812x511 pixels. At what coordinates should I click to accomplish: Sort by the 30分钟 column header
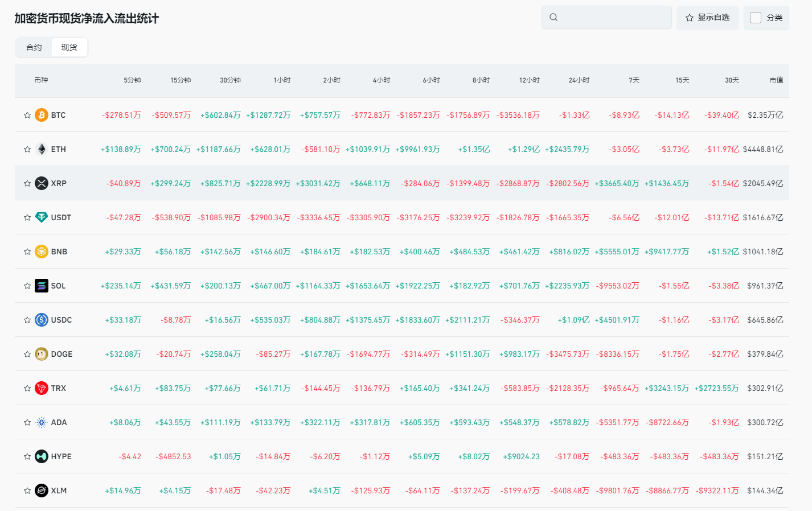point(231,80)
